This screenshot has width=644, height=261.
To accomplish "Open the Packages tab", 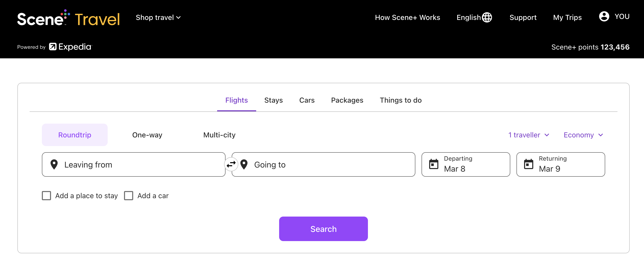I will 347,100.
